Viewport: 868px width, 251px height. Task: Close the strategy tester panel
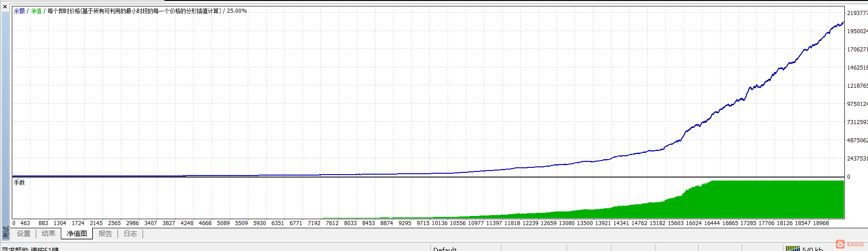(5, 6)
